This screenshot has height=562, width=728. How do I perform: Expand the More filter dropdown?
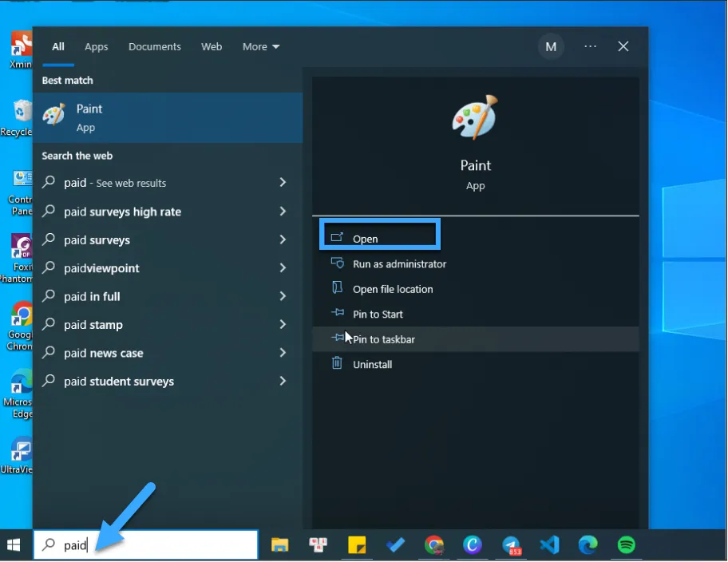260,46
